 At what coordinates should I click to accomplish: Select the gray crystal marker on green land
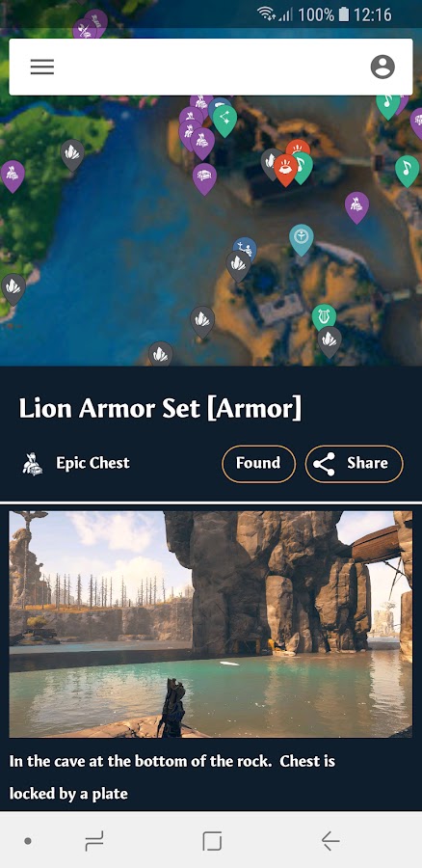coord(72,154)
